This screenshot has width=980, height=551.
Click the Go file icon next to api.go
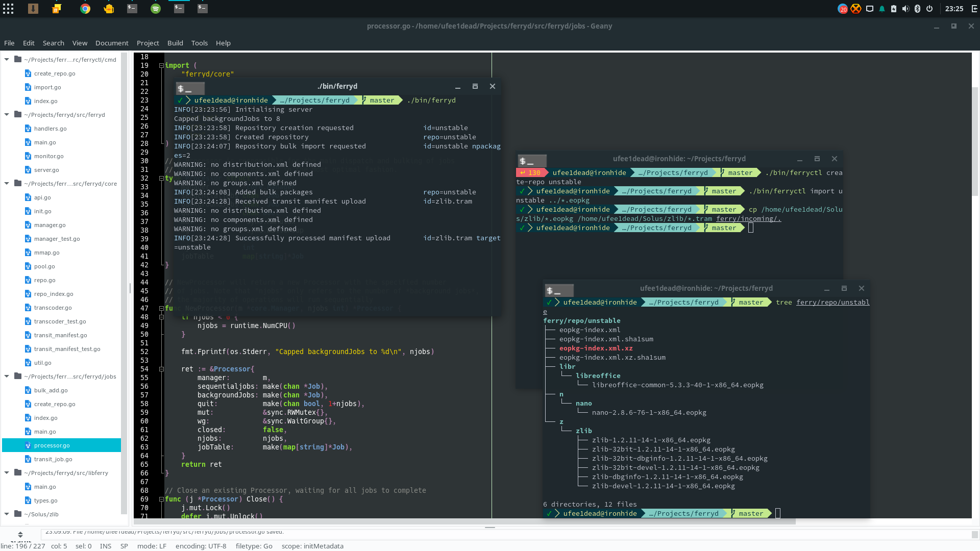coord(28,197)
